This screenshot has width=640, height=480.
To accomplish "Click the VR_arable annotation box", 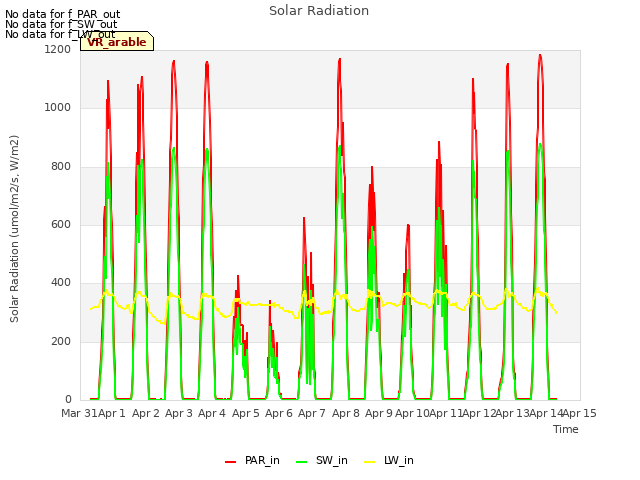I will pos(117,41).
